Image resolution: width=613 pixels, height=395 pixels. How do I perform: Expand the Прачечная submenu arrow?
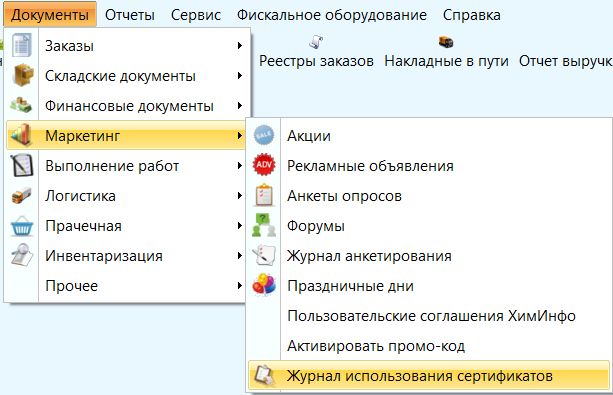[x=240, y=226]
